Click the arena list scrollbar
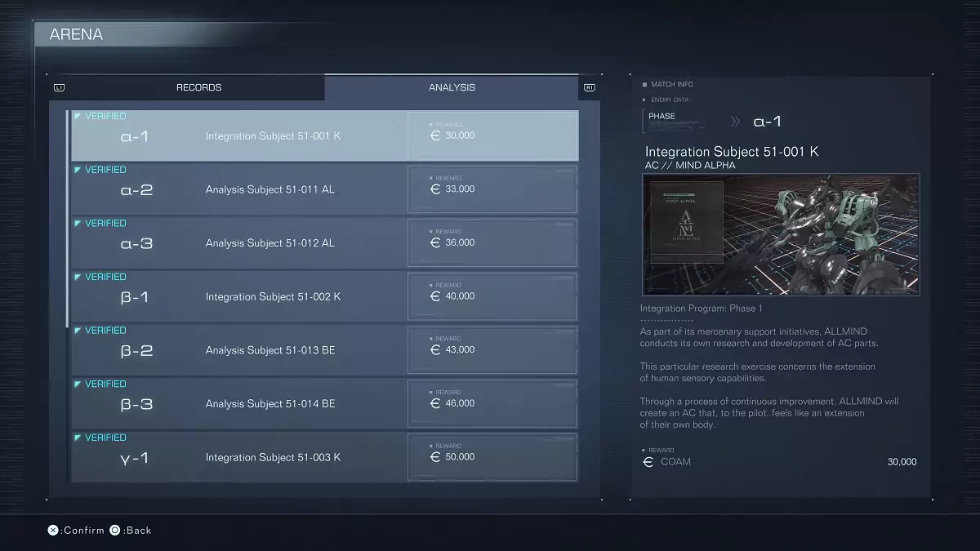Screen dimensions: 980x551 coord(67,220)
